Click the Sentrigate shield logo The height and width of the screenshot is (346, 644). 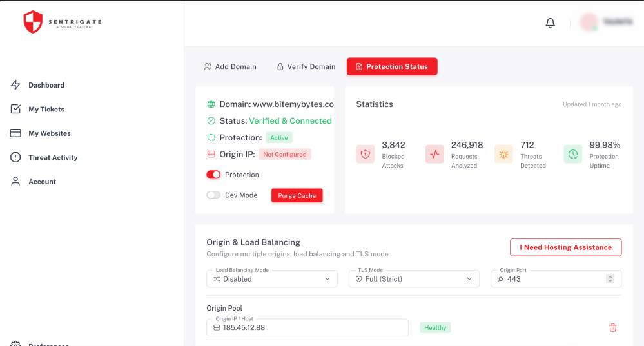click(x=33, y=22)
